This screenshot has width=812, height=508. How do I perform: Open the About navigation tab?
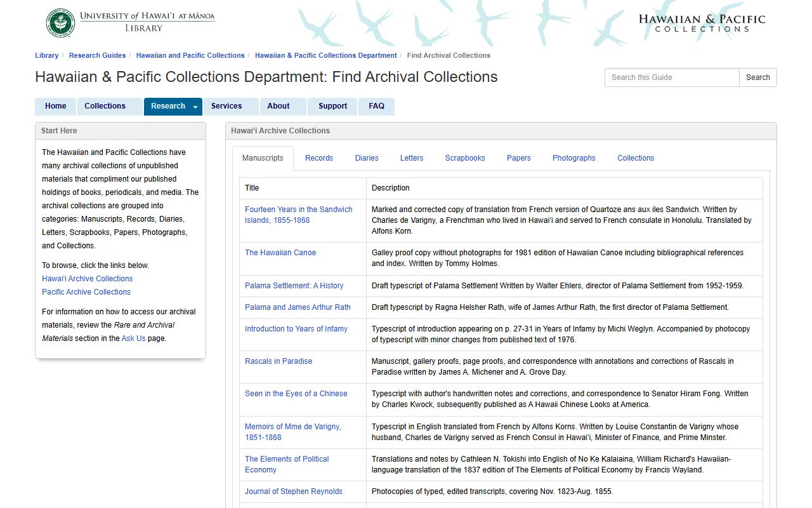[x=278, y=107]
